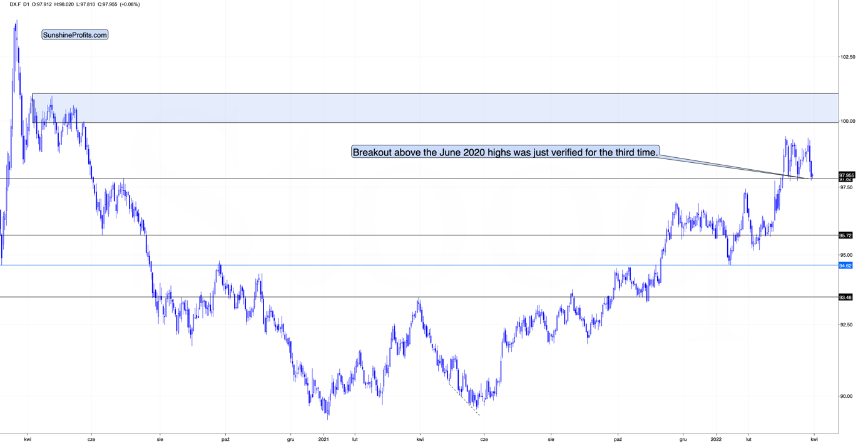
Task: Select the dashed black trendline near the lows
Action: 464,397
